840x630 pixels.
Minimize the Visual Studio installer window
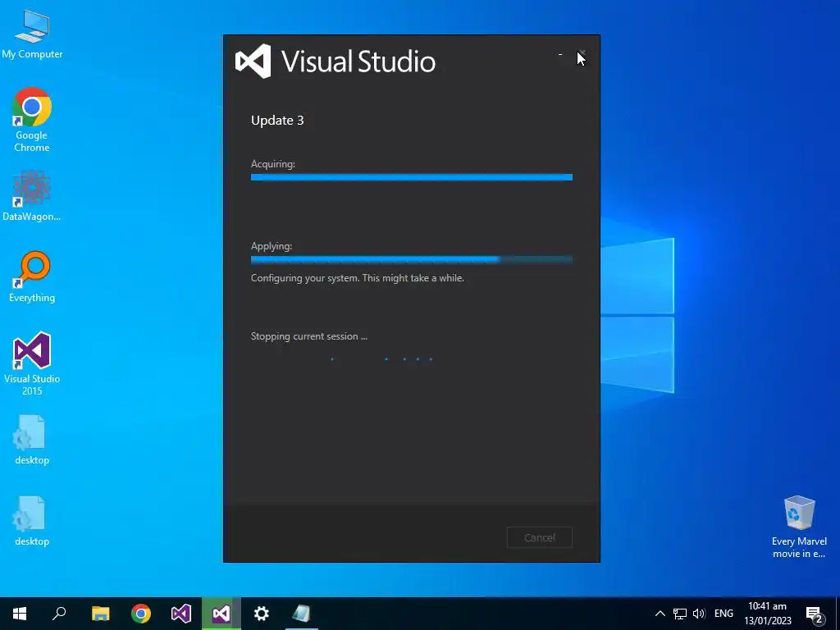[x=560, y=54]
